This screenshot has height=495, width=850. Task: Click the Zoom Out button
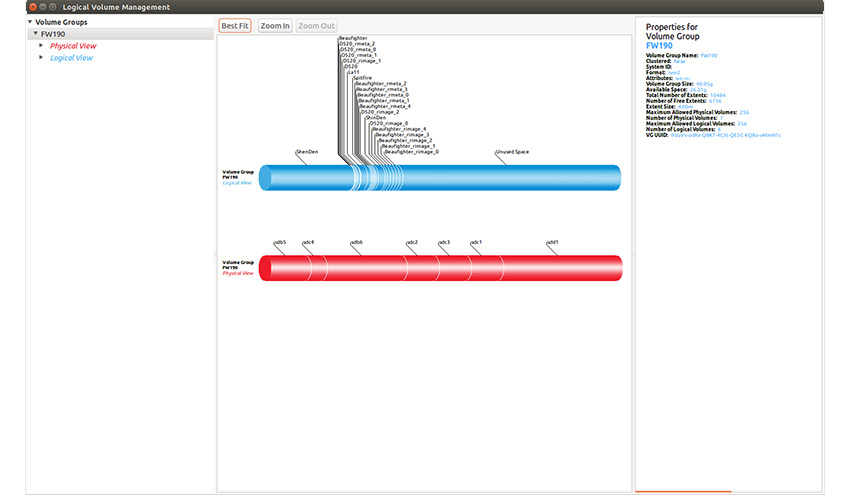[316, 26]
